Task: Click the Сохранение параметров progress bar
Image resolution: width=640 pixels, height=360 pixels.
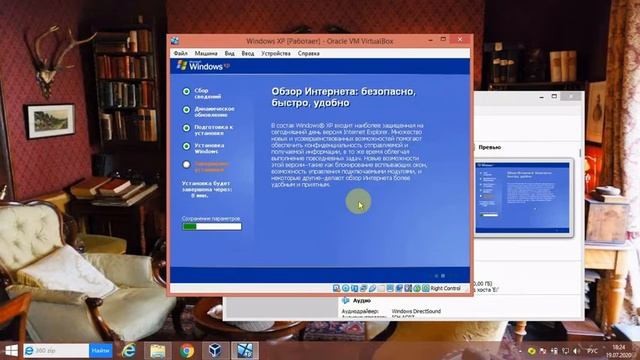Action: pos(212,227)
